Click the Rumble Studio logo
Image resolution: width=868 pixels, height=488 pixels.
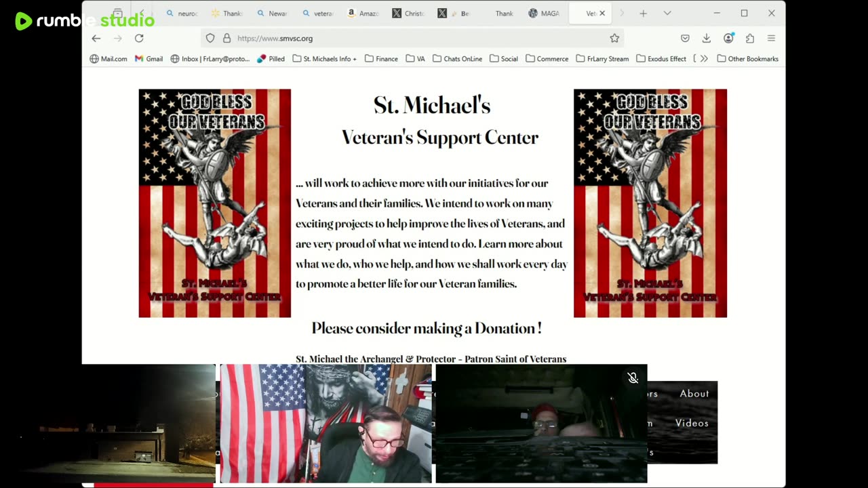pyautogui.click(x=85, y=21)
